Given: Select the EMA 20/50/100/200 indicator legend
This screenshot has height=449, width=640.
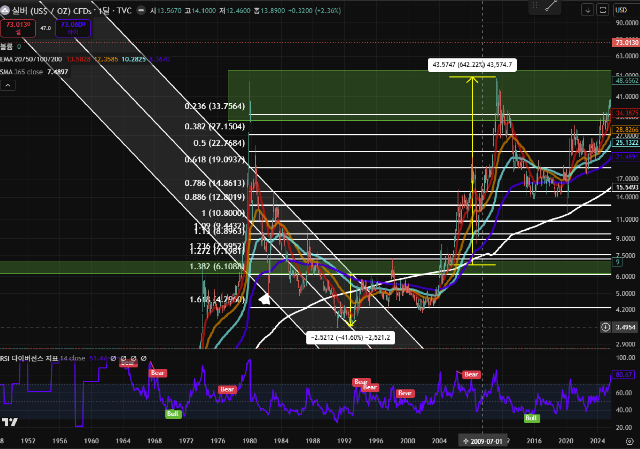Looking at the screenshot, I should (31, 59).
